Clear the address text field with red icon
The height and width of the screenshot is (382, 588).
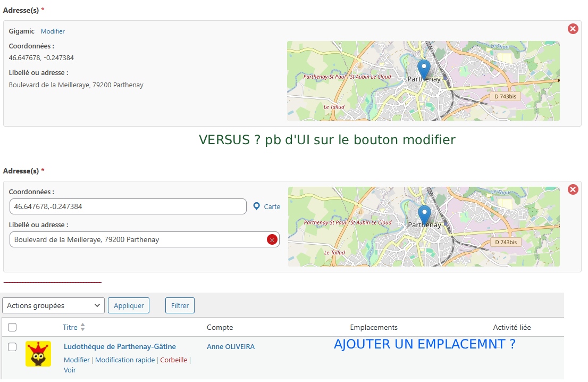[x=272, y=240]
